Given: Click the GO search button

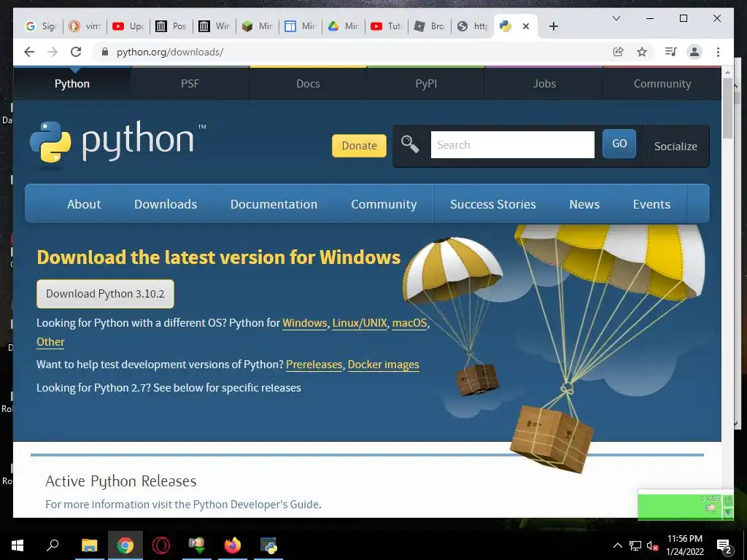Looking at the screenshot, I should (619, 144).
